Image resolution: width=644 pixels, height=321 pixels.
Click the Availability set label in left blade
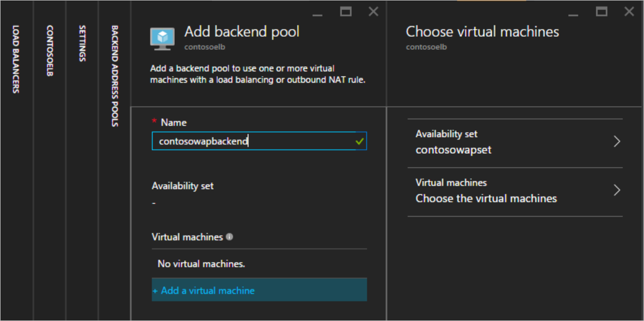(183, 186)
